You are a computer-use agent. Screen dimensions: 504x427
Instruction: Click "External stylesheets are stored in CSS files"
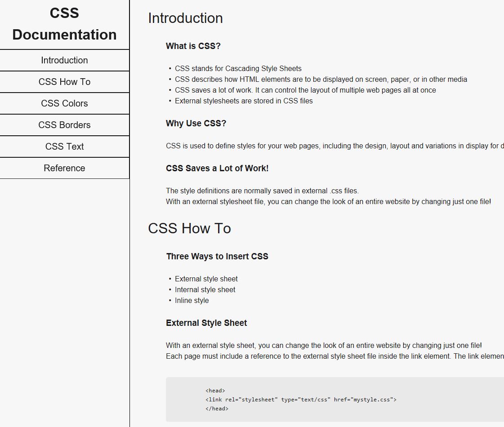[244, 101]
